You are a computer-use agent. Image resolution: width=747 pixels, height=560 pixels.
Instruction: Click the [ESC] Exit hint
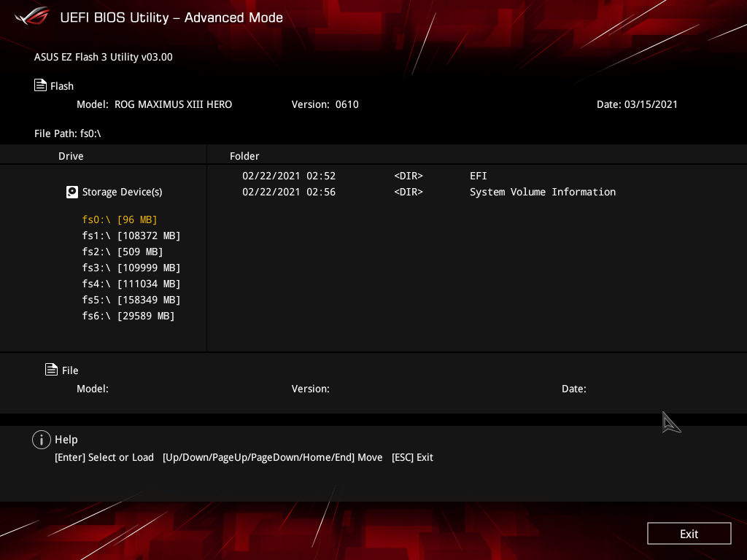pos(412,457)
